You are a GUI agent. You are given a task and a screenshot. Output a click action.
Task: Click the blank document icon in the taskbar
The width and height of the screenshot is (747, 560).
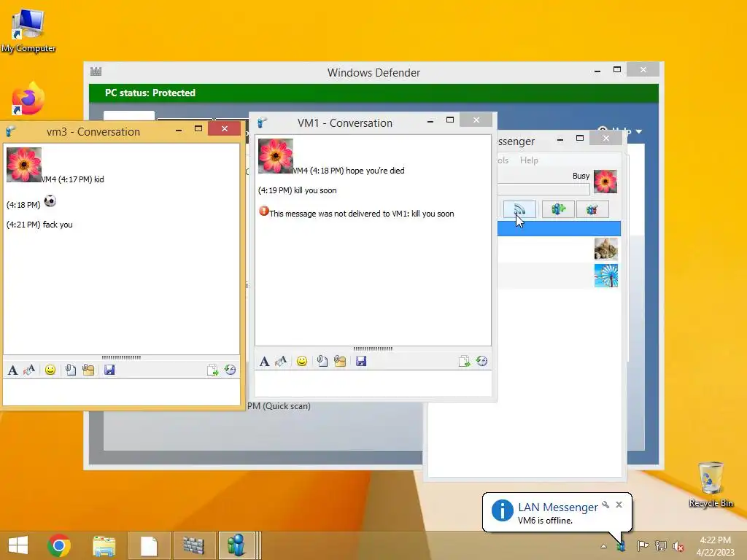(x=149, y=545)
